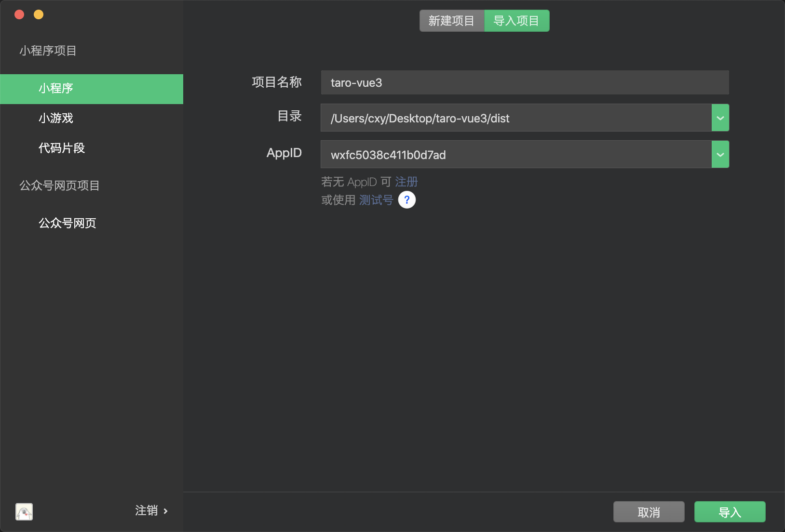
Task: Click the 取消 cancel button
Action: point(649,512)
